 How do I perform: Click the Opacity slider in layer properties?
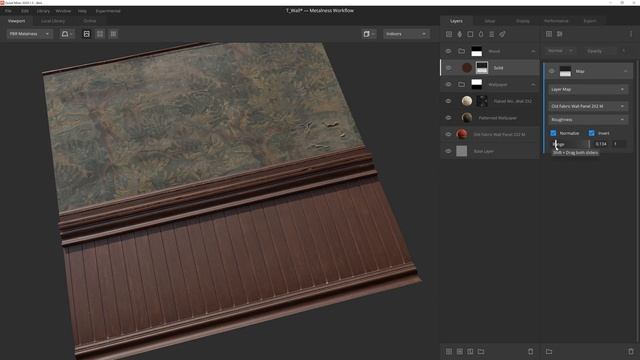coord(601,51)
